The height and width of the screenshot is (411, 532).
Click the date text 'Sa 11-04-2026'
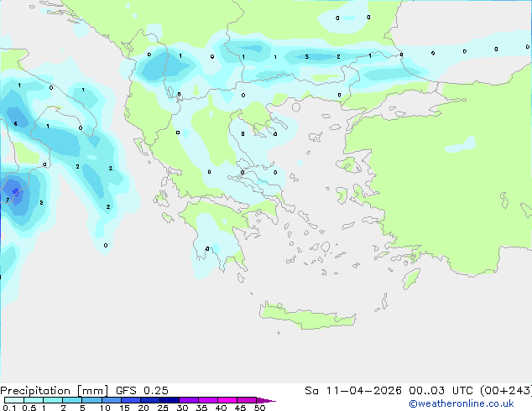353,391
